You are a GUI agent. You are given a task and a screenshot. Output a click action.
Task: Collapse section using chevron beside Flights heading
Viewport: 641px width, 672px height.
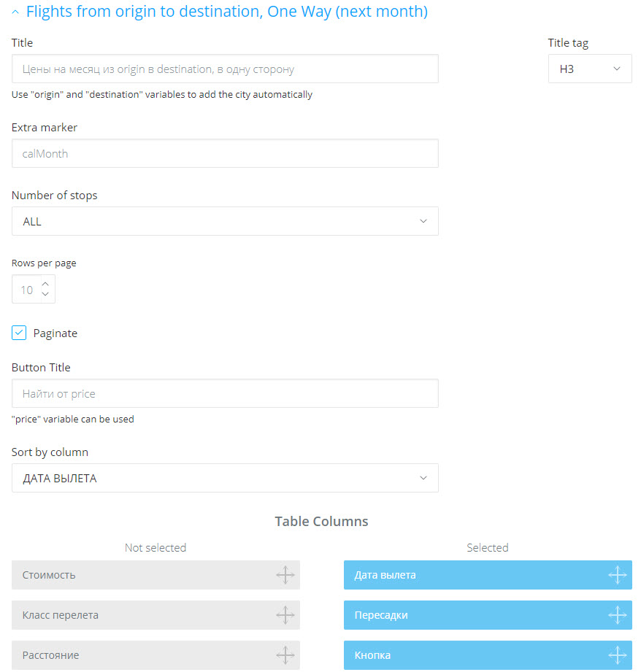[x=15, y=12]
